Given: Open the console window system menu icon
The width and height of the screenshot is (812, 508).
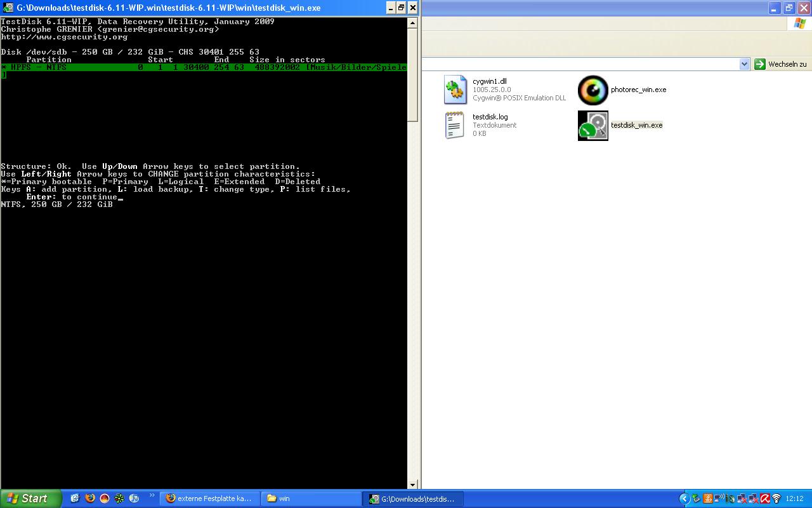Looking at the screenshot, I should [8, 8].
